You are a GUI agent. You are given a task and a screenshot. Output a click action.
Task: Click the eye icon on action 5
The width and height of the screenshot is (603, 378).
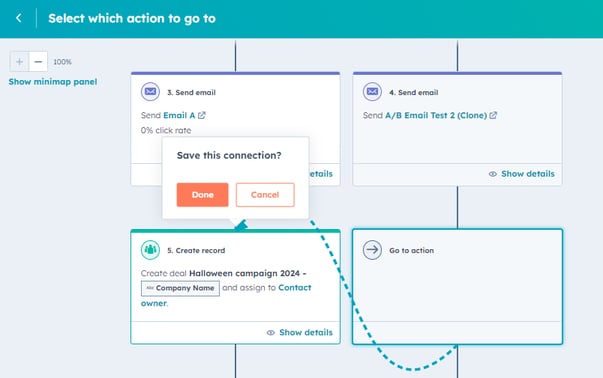[271, 333]
